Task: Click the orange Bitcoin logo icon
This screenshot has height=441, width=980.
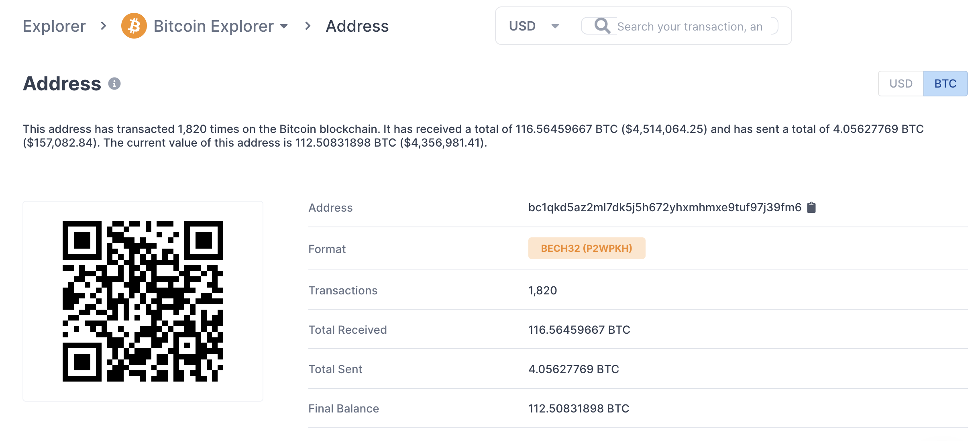Action: pyautogui.click(x=134, y=26)
